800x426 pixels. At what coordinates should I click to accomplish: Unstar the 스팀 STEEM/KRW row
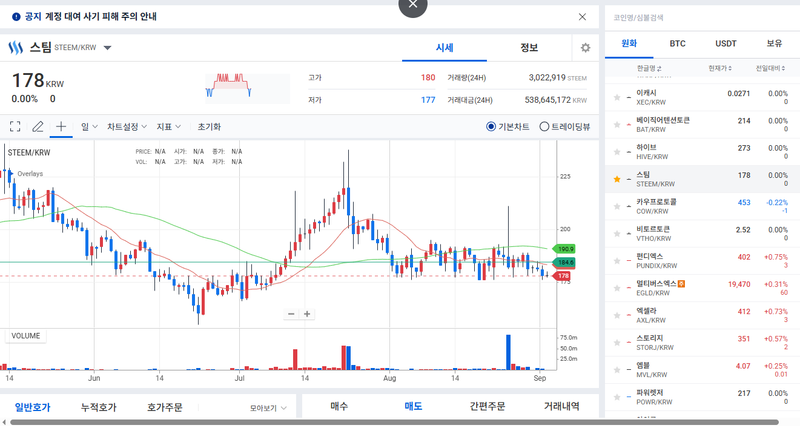click(x=617, y=179)
